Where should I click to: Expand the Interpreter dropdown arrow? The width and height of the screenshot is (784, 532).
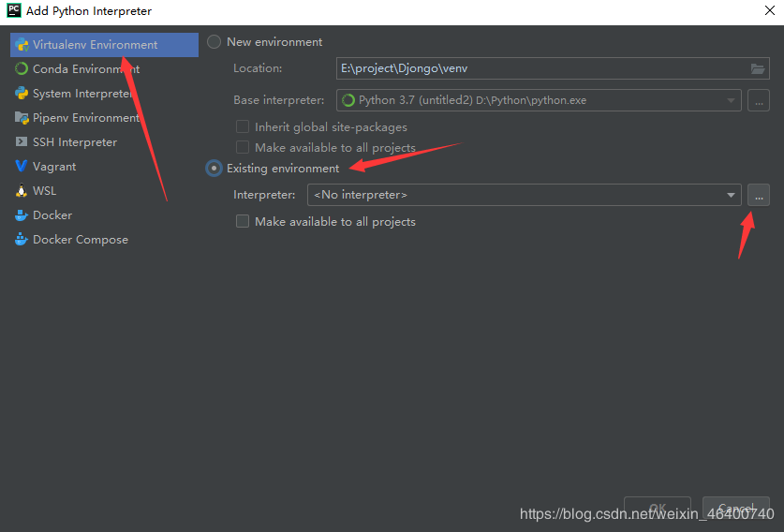pos(731,195)
